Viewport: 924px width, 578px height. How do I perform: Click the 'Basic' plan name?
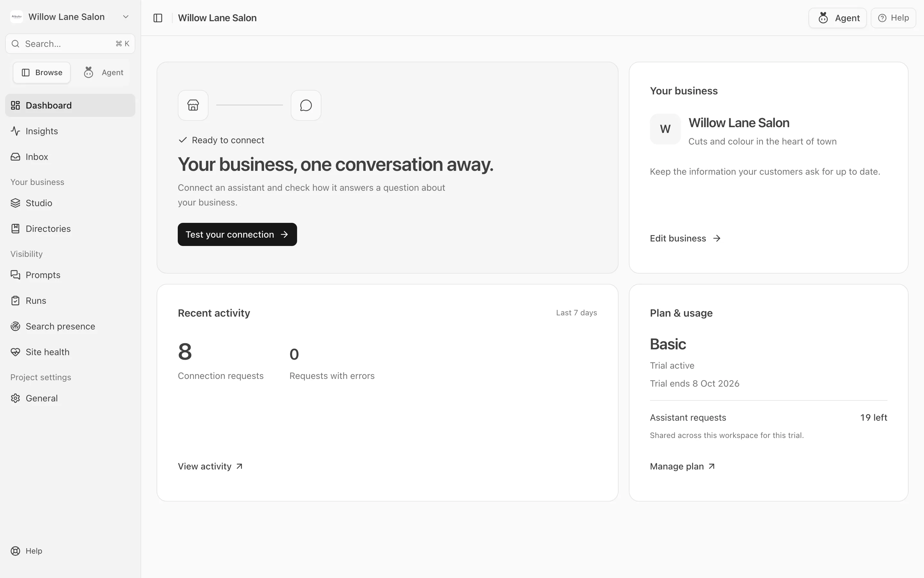(668, 344)
